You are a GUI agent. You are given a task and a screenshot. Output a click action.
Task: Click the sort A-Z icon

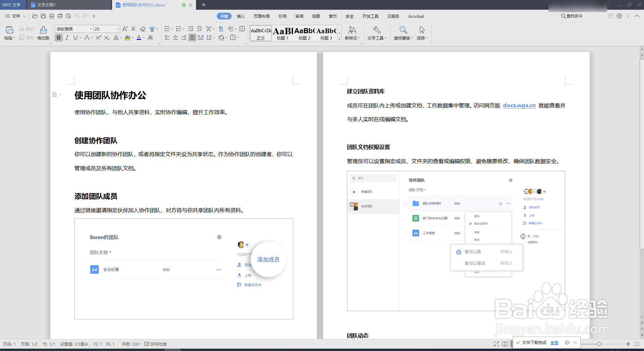[x=221, y=29]
